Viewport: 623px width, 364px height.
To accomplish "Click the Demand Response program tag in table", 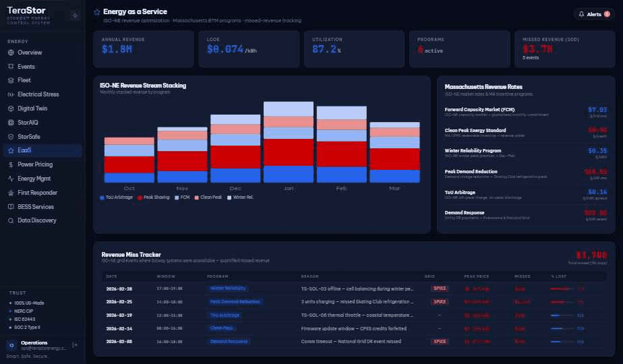I will tap(229, 341).
